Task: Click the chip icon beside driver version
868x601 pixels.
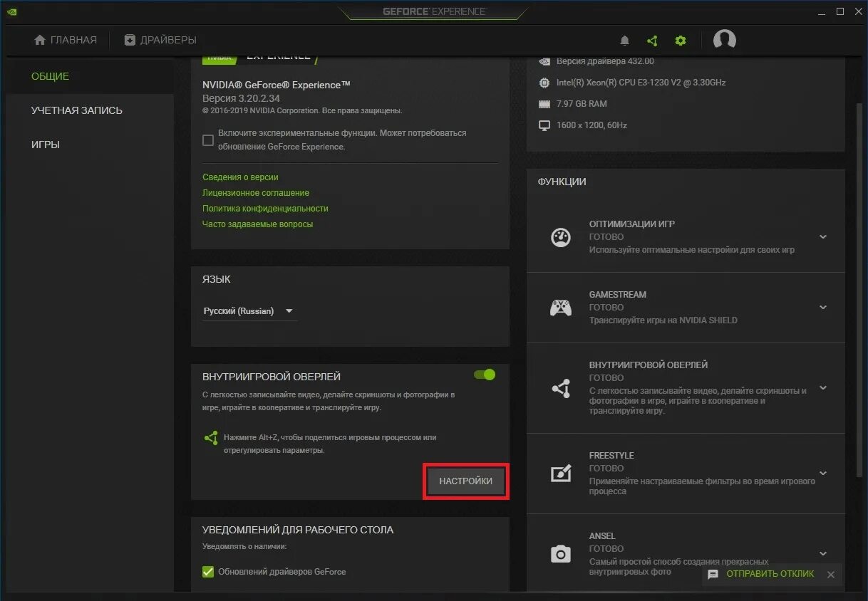Action: (544, 61)
